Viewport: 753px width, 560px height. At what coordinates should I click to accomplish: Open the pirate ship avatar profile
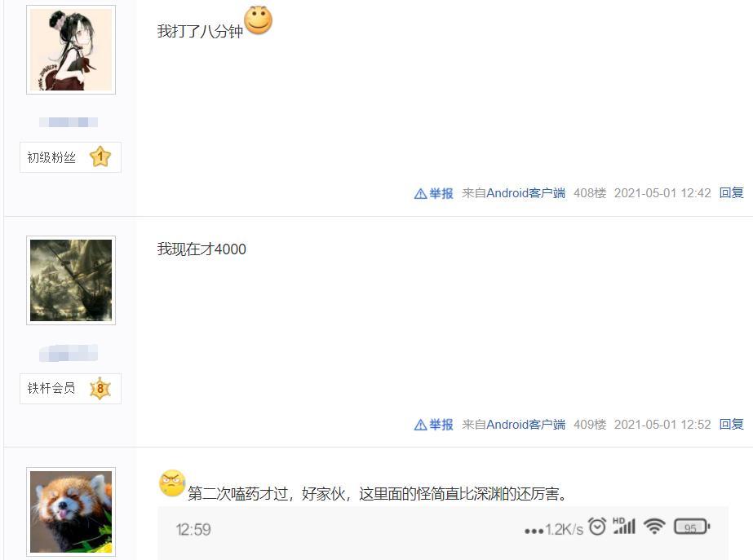pyautogui.click(x=71, y=280)
